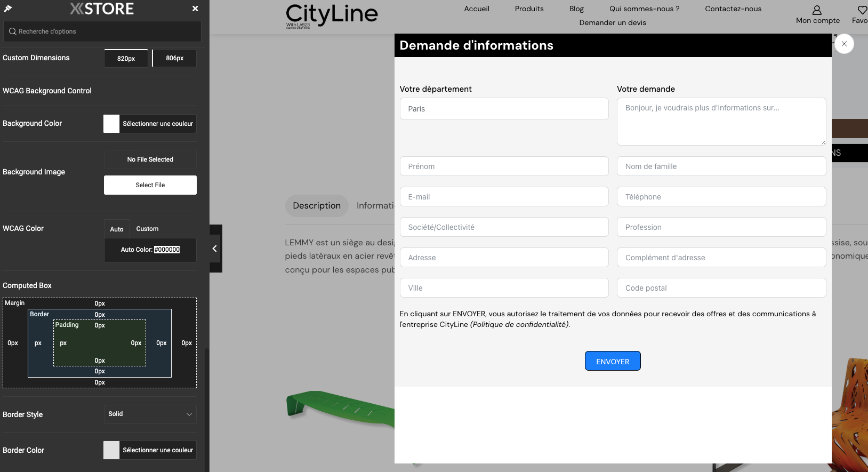Click the Votre demande message textarea

pos(721,122)
